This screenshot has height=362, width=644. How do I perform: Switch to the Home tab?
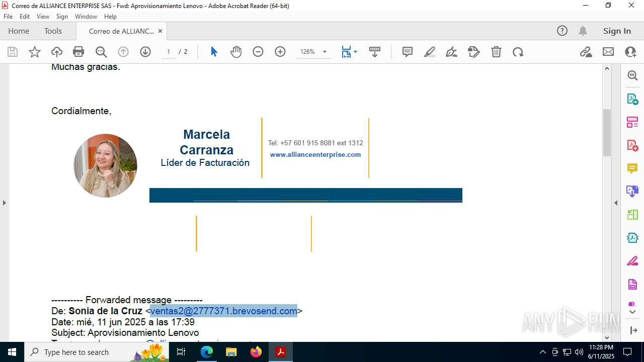pyautogui.click(x=19, y=31)
